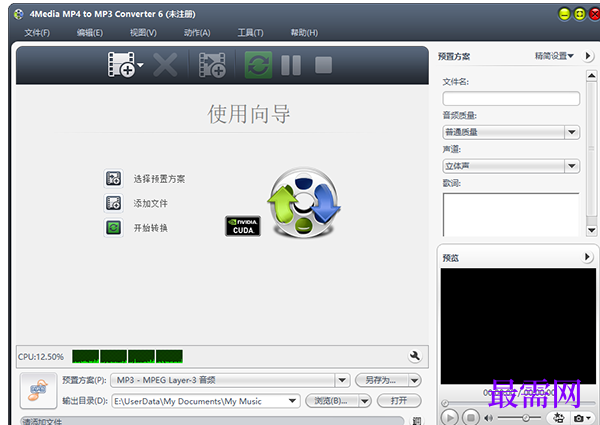Open the 文件(F) menu
Screen dimensions: 600x425
tap(37, 33)
